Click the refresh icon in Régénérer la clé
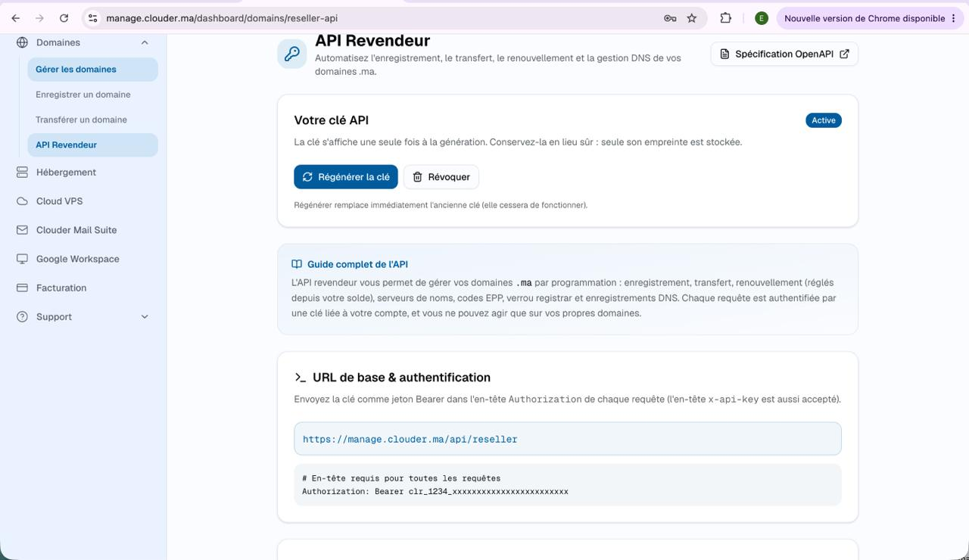The height and width of the screenshot is (560, 969). pyautogui.click(x=307, y=177)
